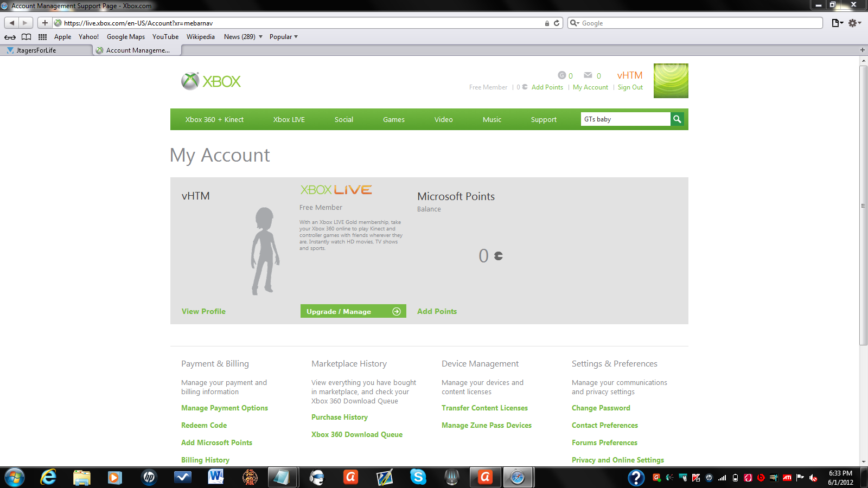
Task: Click the browser forward arrow
Action: [x=25, y=23]
